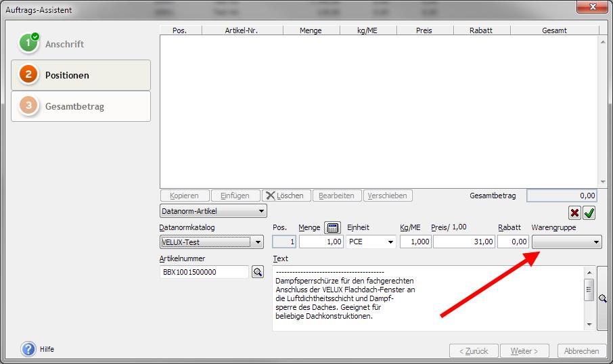Viewport: 613px width, 364px height.
Task: Click the kg/ME column header
Action: point(367,30)
